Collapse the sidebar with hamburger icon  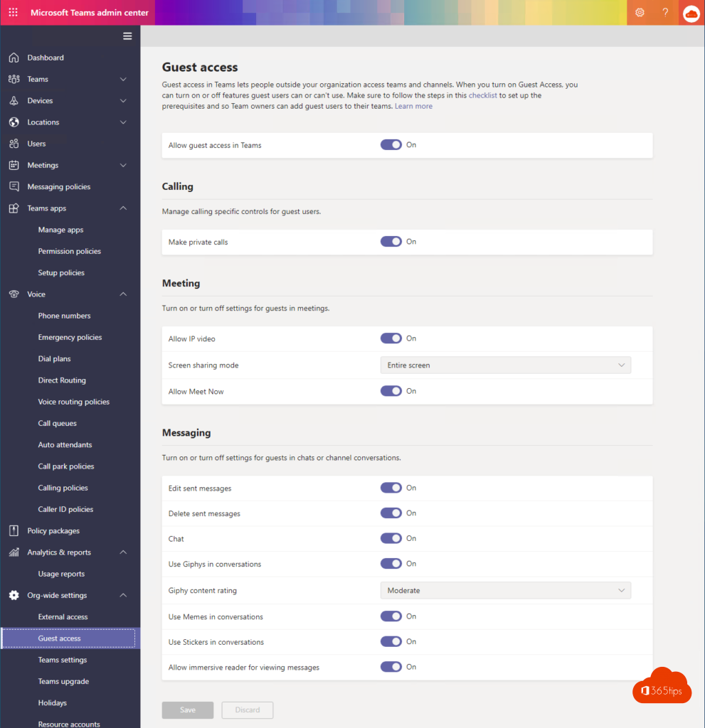(x=127, y=36)
